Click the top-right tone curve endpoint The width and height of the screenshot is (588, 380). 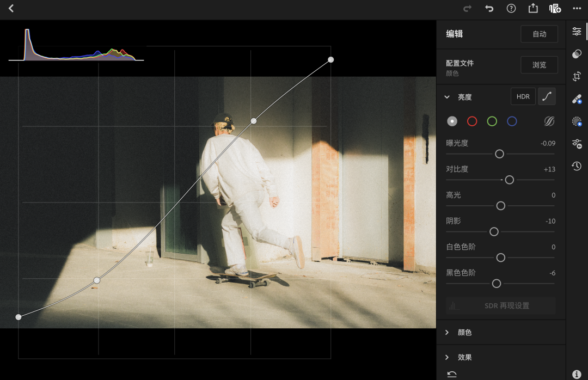click(x=331, y=60)
